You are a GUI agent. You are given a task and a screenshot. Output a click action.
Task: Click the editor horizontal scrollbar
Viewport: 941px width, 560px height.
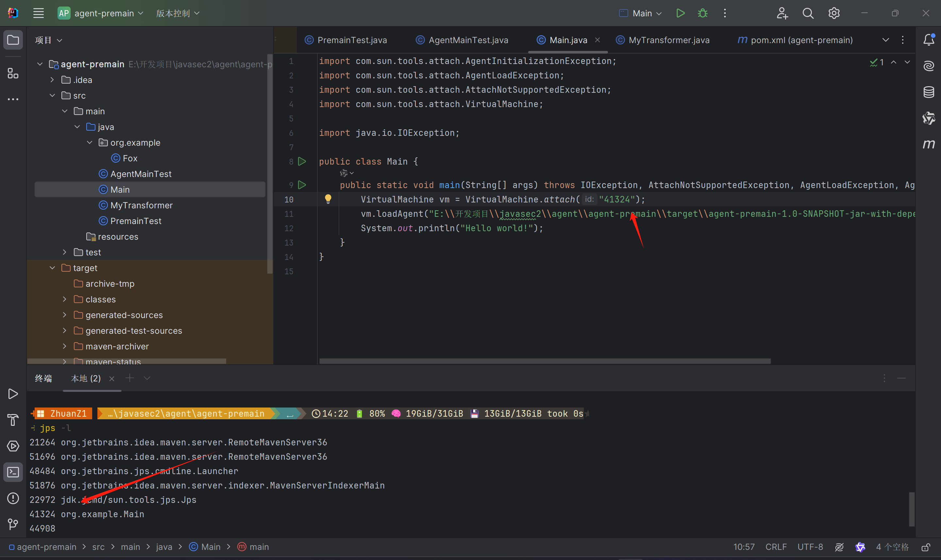[x=545, y=361]
